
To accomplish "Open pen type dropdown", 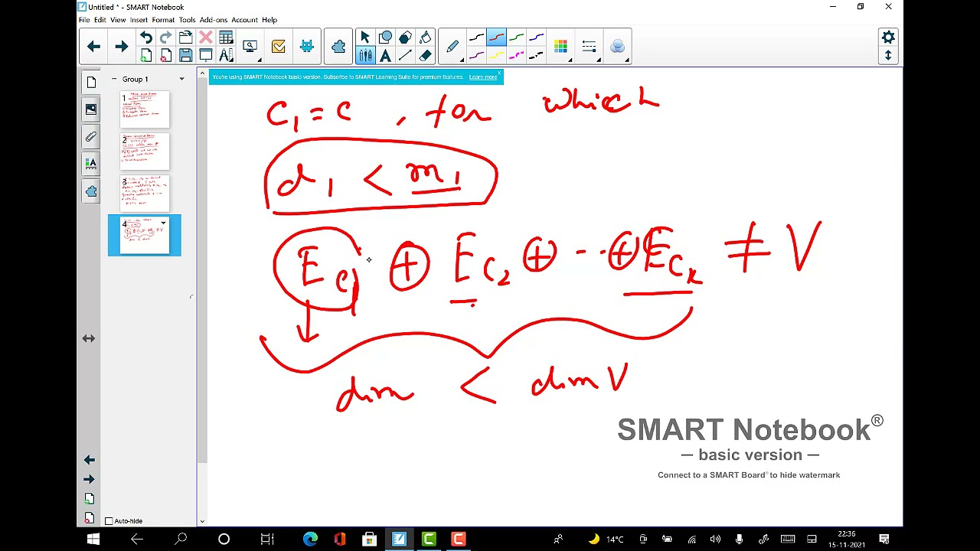I will (x=452, y=47).
